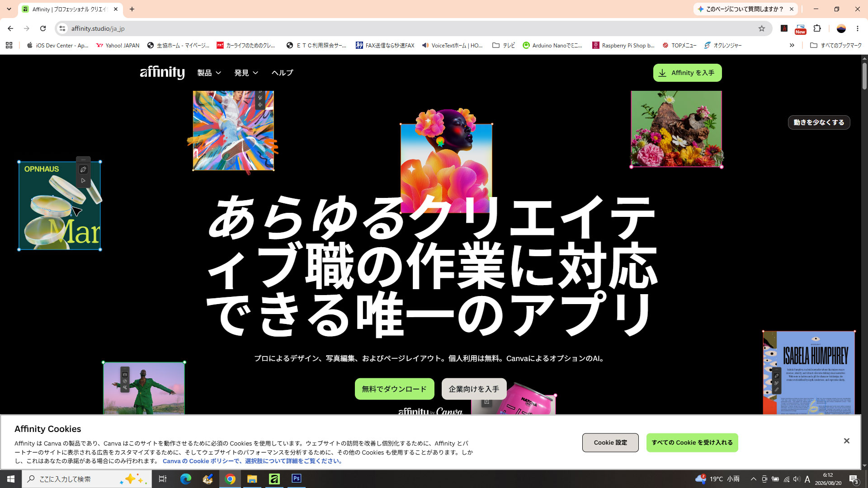
Task: Open a new browser tab
Action: pyautogui.click(x=132, y=9)
